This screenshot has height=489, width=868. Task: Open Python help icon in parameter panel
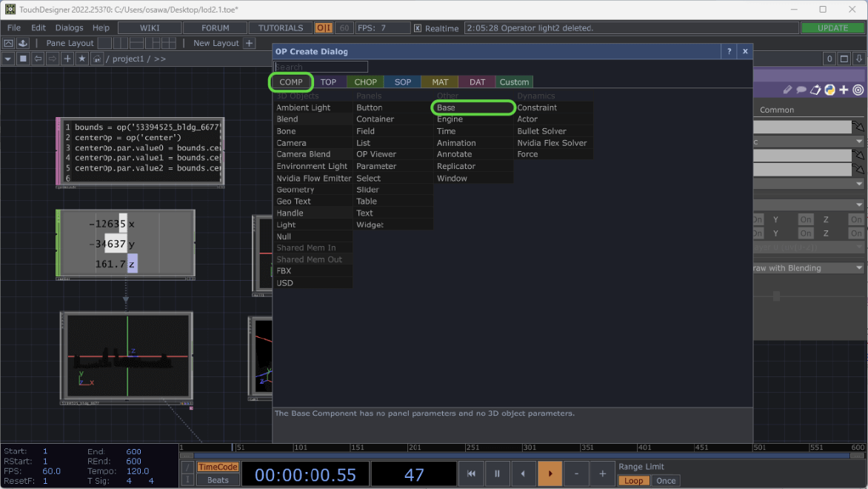click(830, 90)
